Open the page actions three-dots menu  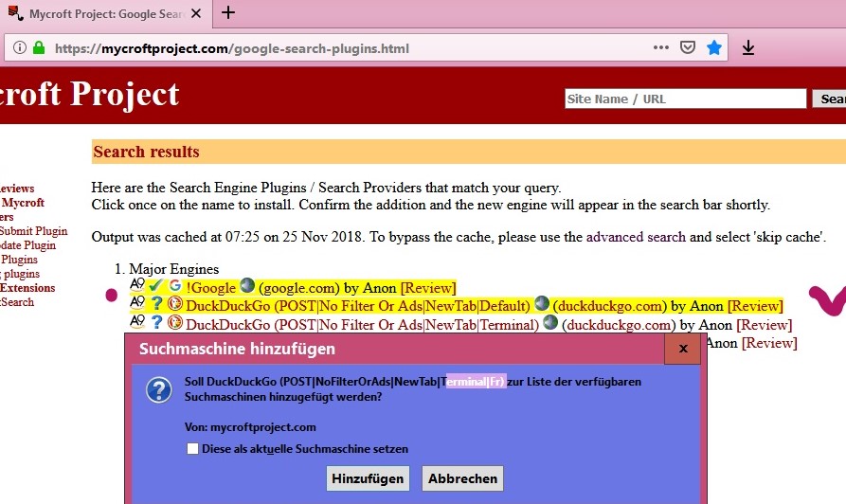661,47
